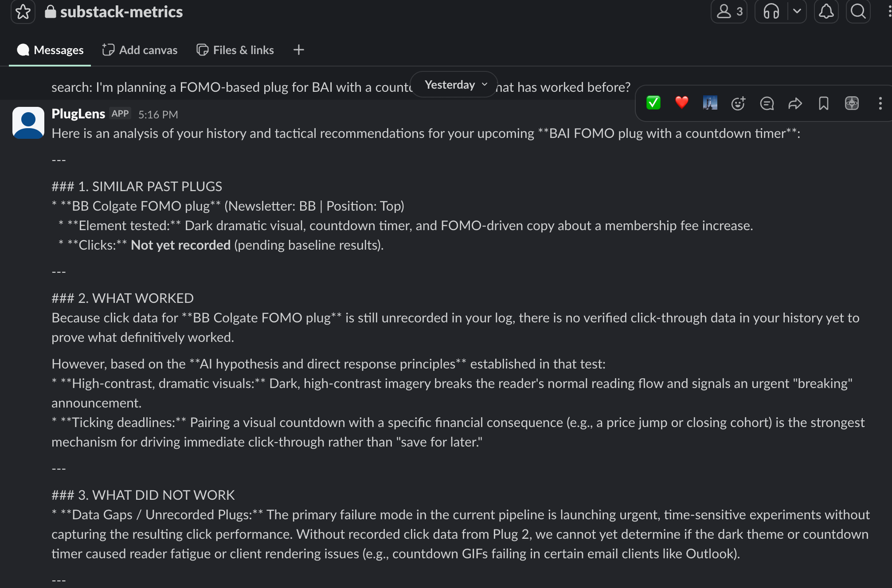Click the line starting 'Here is an analysis'
This screenshot has height=588, width=892.
pos(426,133)
